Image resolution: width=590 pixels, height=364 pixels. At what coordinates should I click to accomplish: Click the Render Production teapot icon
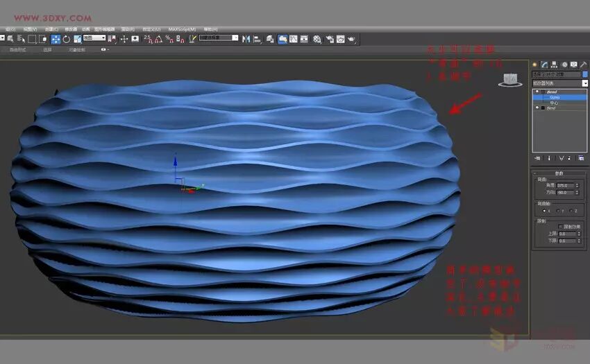pos(351,39)
